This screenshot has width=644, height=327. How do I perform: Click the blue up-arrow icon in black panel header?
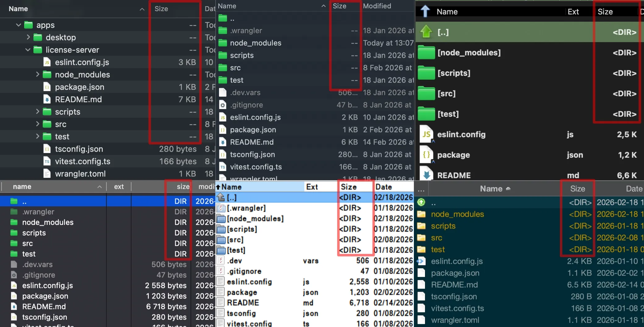[x=425, y=11]
